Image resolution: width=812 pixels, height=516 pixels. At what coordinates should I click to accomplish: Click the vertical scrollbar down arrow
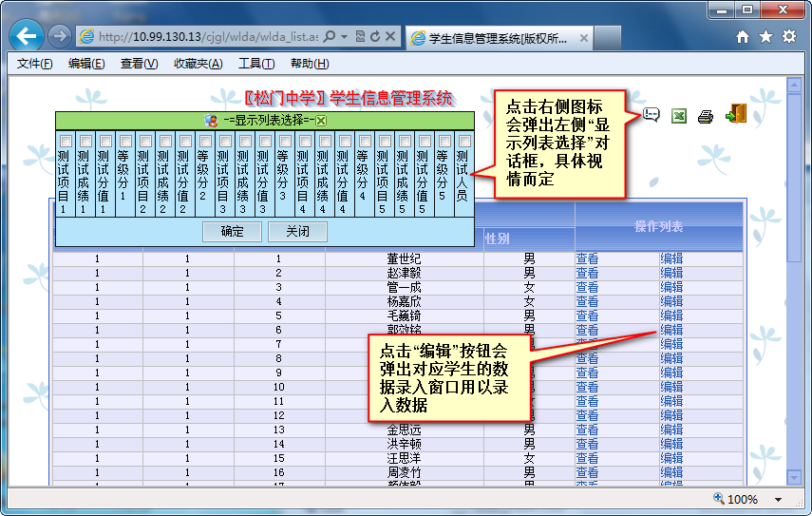[x=795, y=477]
